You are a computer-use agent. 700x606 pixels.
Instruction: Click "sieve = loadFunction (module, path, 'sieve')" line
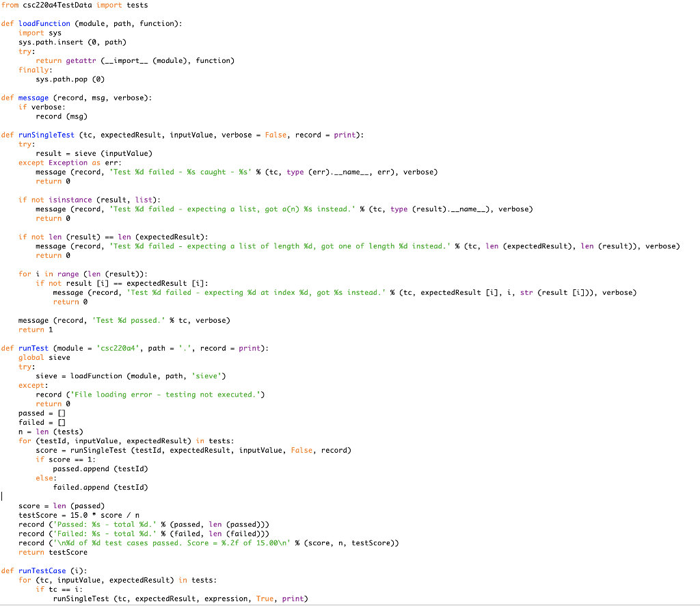point(131,376)
